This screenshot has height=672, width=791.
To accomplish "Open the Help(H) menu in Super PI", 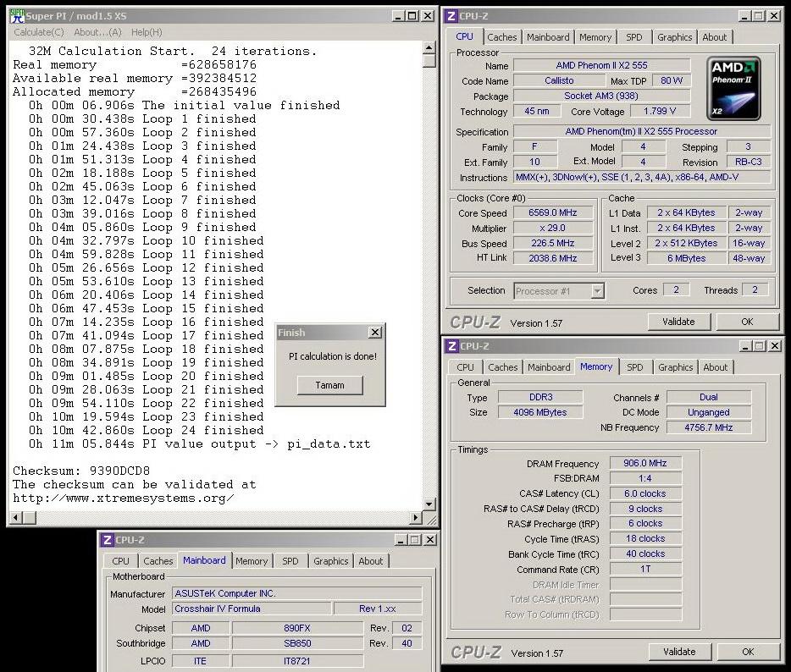I will coord(147,32).
